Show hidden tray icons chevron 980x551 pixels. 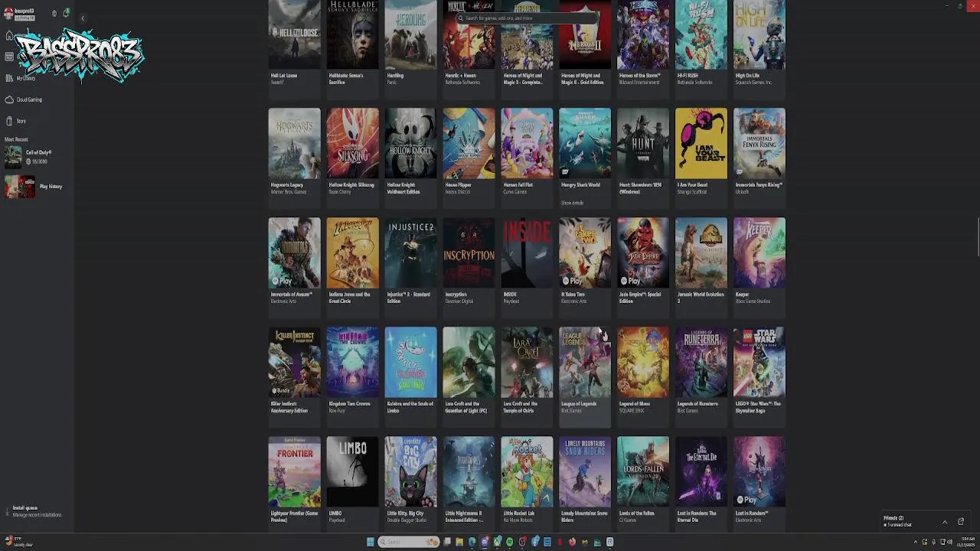click(916, 542)
